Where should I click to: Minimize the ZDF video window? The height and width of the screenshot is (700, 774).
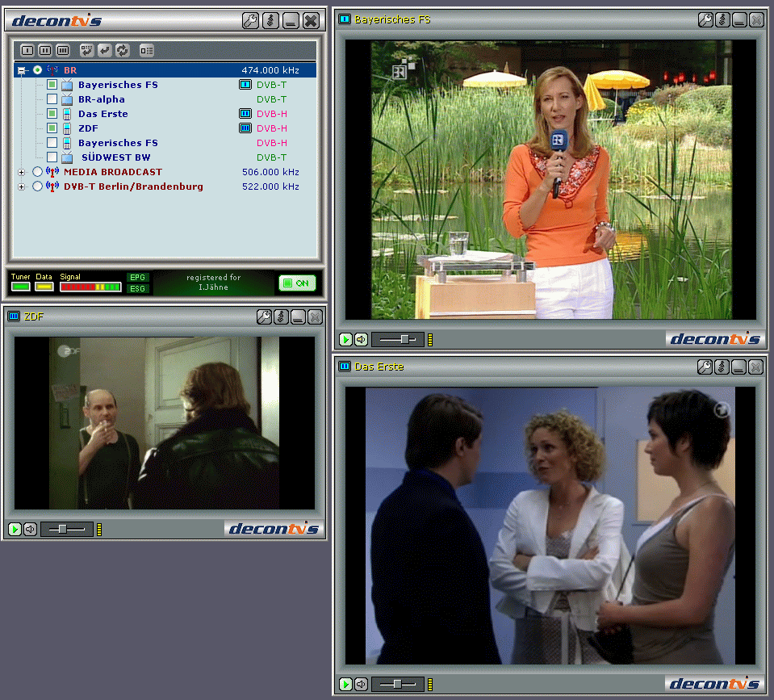298,317
